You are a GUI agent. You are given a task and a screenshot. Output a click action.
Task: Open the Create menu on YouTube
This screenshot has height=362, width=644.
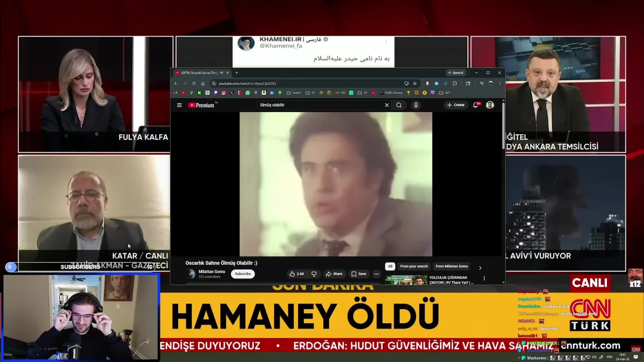pyautogui.click(x=456, y=105)
